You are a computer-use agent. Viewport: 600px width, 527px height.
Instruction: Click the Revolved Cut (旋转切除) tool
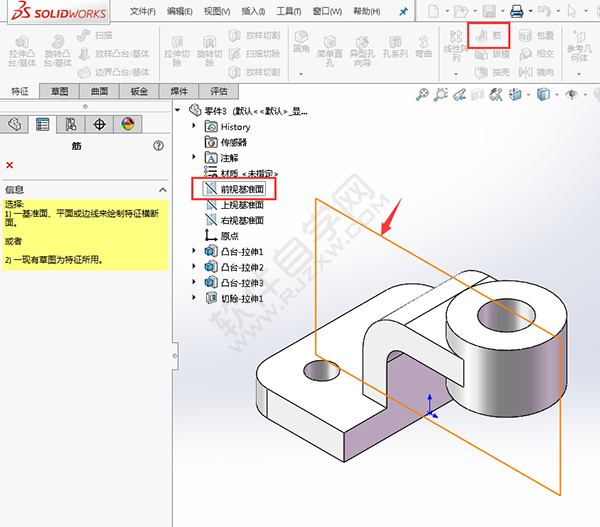209,52
